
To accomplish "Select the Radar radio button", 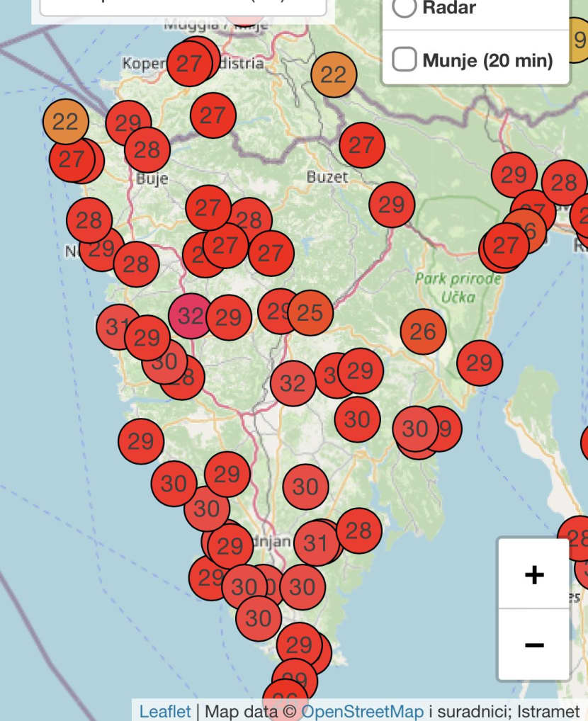I will click(404, 8).
